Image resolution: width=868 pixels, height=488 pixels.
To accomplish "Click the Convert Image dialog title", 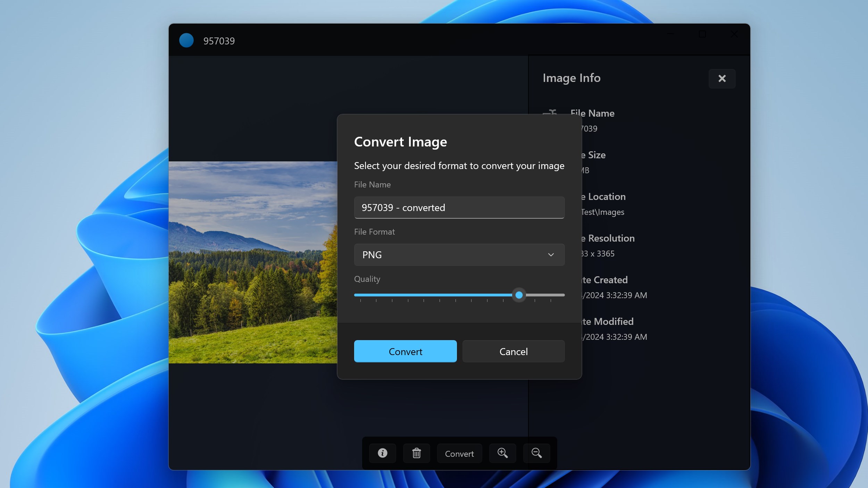I will pyautogui.click(x=400, y=142).
